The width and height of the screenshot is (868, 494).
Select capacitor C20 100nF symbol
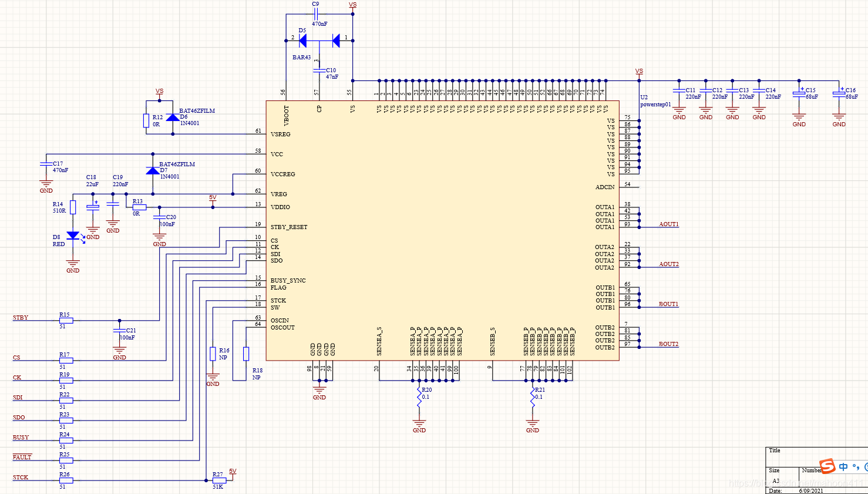(159, 217)
